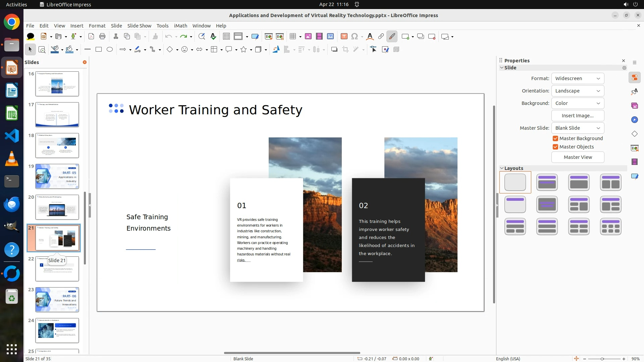This screenshot has width=644, height=362.
Task: Collapse the Layouts section
Action: (502, 168)
